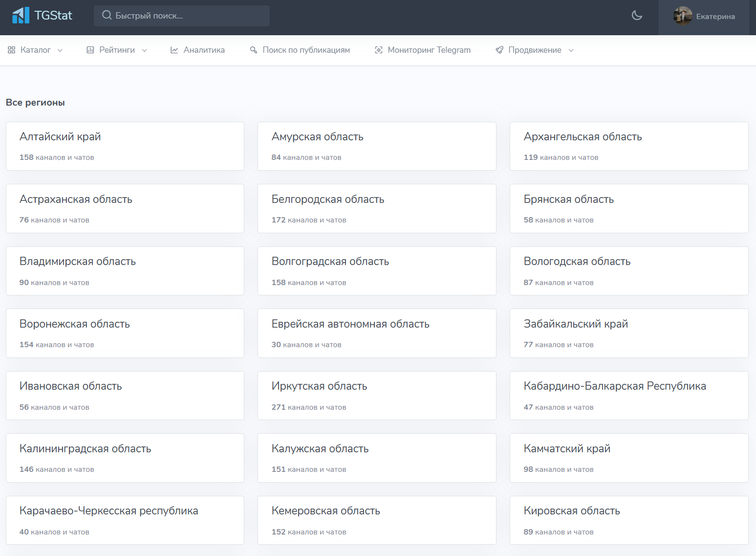Go to Мониторинг Telegram section
Screen dimensions: 756x556
(x=429, y=50)
